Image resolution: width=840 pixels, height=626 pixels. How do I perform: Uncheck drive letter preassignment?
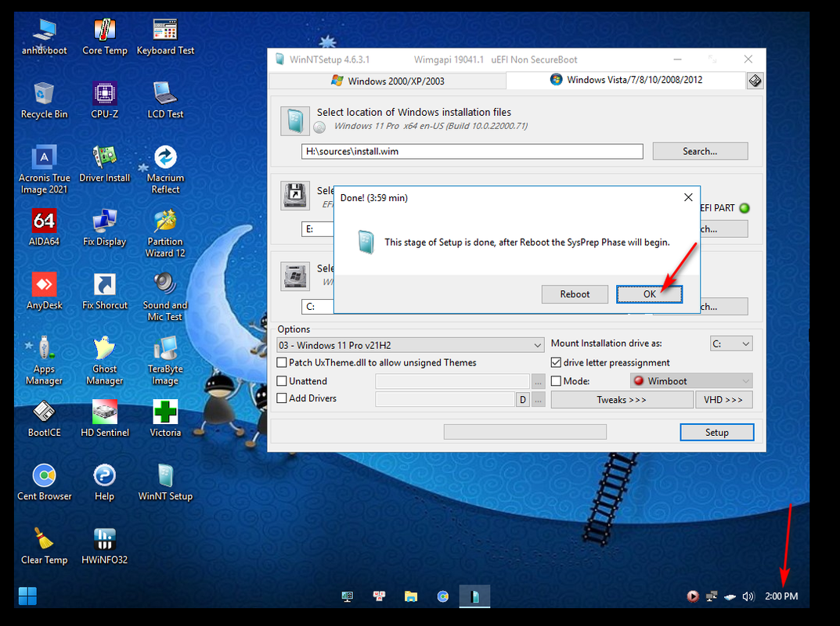click(556, 362)
